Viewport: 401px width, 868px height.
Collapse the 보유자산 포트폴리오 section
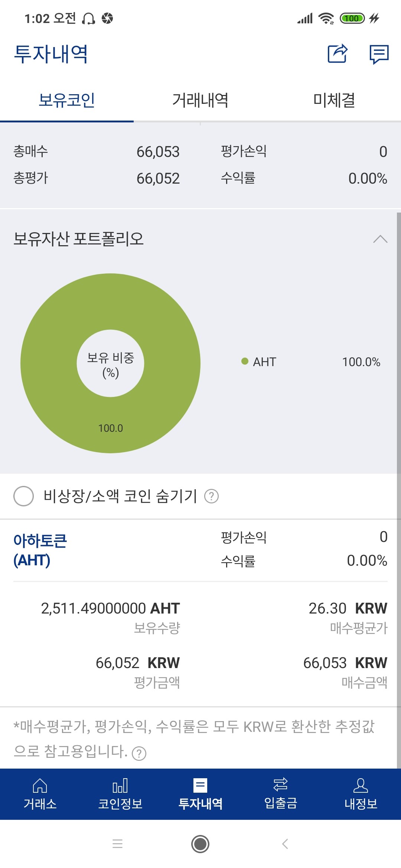pos(380,239)
